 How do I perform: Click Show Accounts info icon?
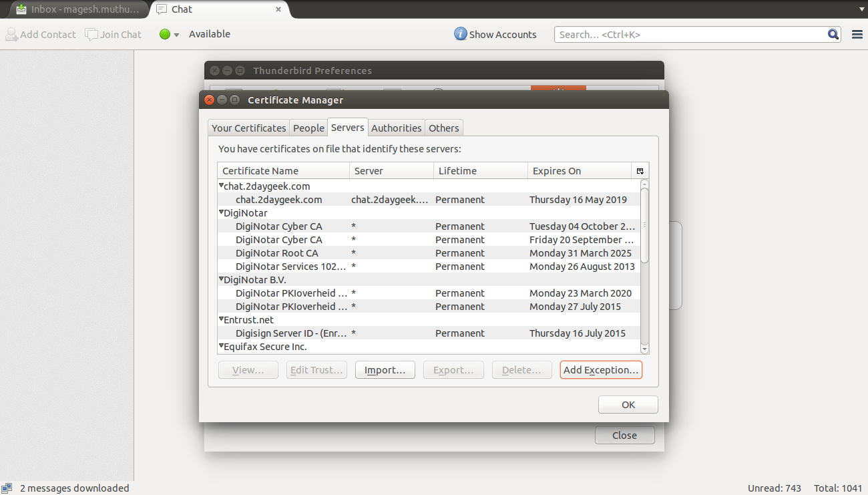tap(460, 34)
